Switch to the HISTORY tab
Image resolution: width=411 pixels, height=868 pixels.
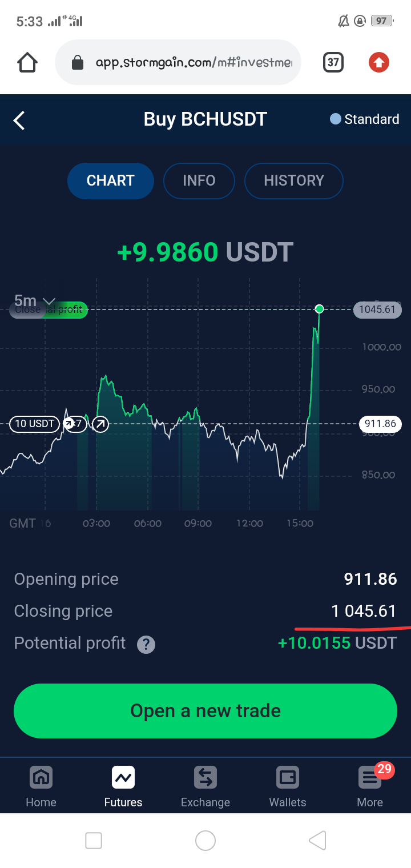pos(294,181)
